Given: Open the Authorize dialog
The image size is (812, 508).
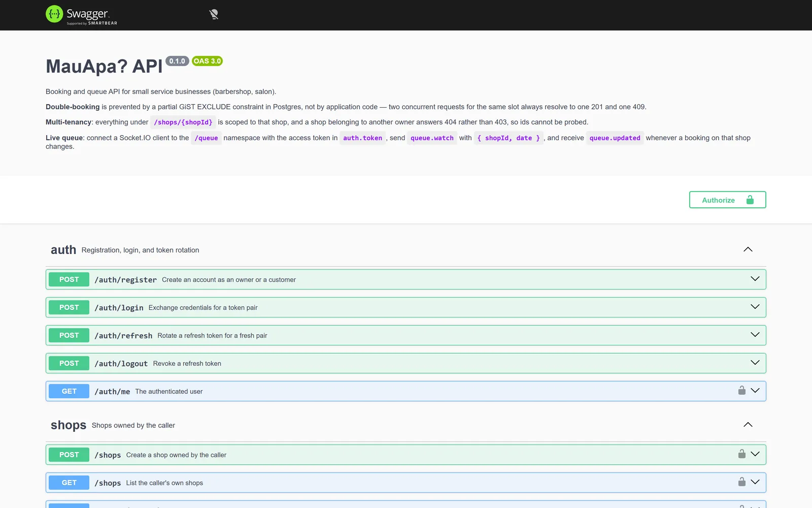Looking at the screenshot, I should tap(727, 200).
